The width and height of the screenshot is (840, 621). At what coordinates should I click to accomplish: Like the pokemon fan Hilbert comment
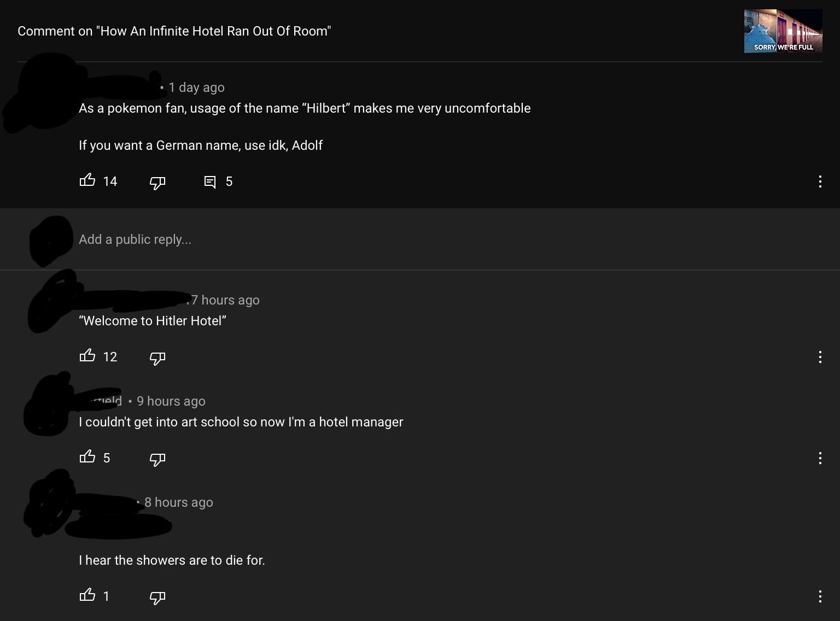pos(87,180)
